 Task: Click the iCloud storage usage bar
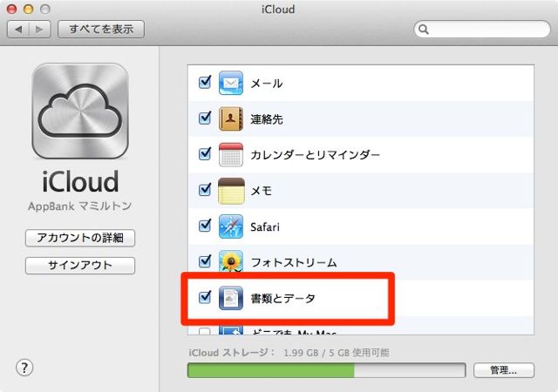click(326, 370)
